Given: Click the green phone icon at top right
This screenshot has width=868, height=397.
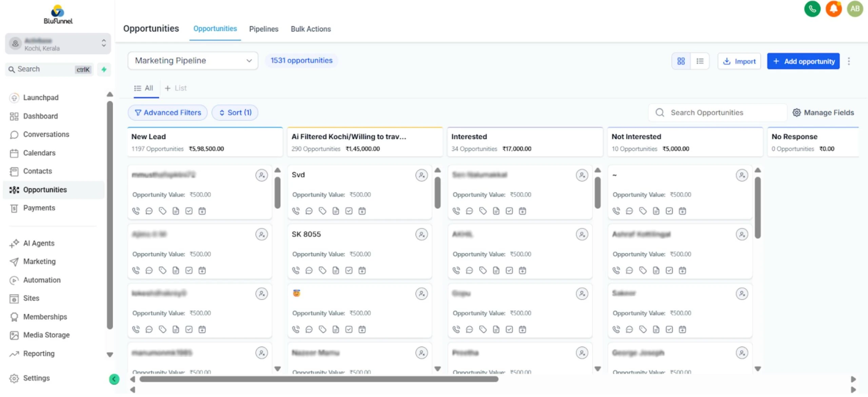Looking at the screenshot, I should tap(812, 9).
